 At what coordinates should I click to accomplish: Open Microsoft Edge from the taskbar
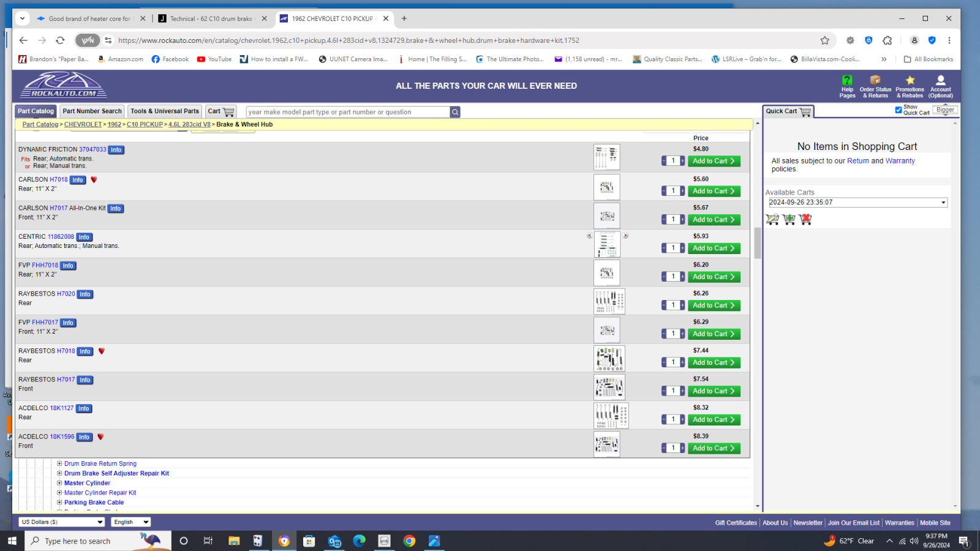(359, 541)
